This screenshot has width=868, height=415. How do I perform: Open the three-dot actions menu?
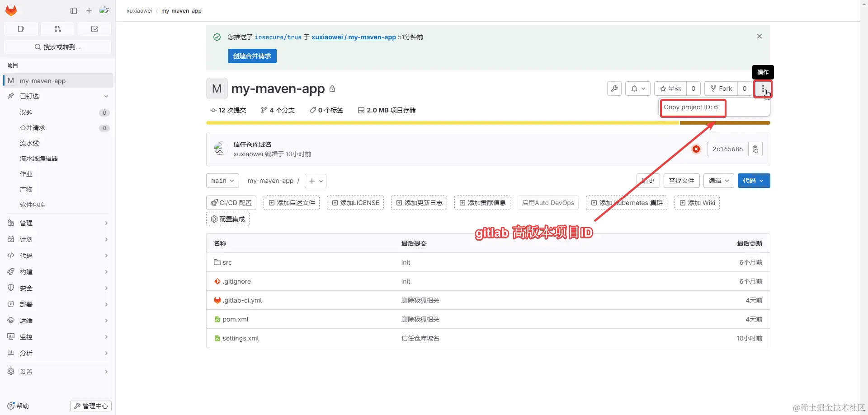pos(763,89)
